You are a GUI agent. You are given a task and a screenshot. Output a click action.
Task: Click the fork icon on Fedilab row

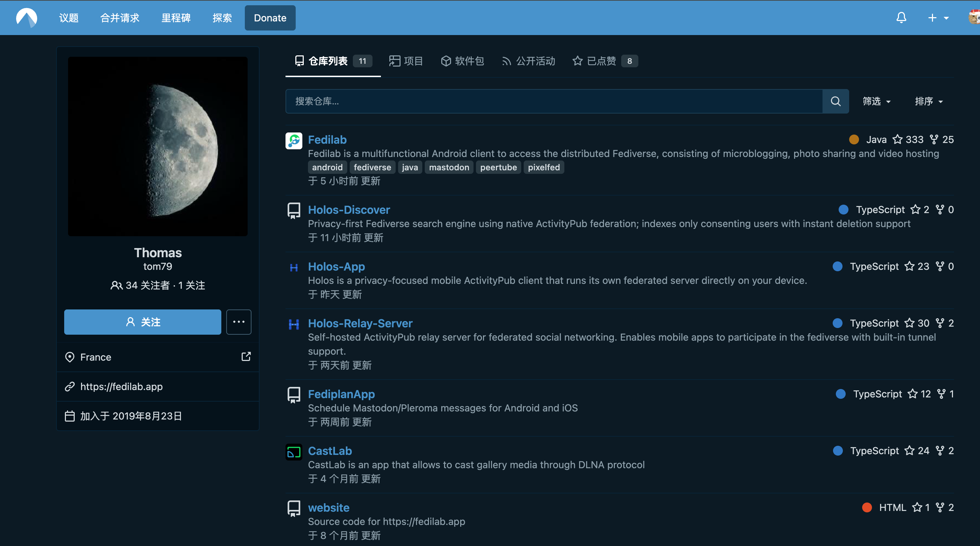coord(934,139)
